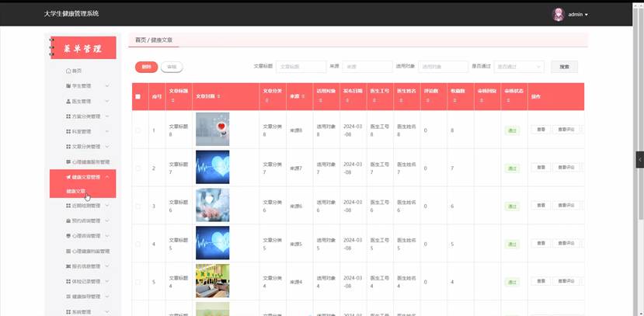This screenshot has width=644, height=316.
Task: Click the 文章标题 search input field
Action: (x=301, y=67)
